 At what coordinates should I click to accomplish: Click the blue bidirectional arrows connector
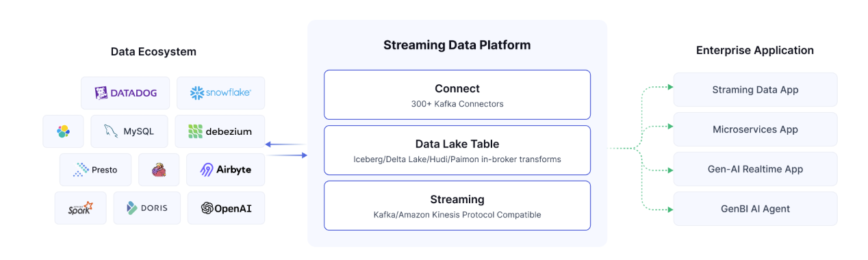(x=286, y=150)
